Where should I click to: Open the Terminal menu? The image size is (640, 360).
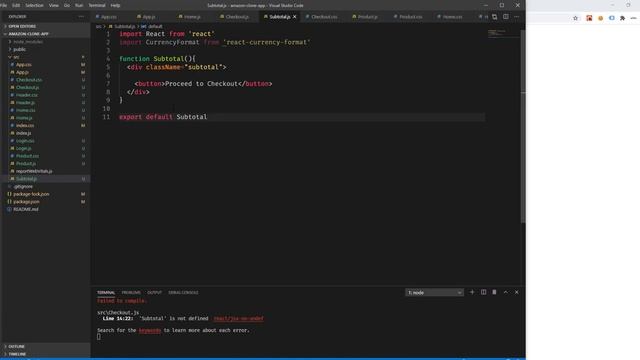[x=97, y=5]
